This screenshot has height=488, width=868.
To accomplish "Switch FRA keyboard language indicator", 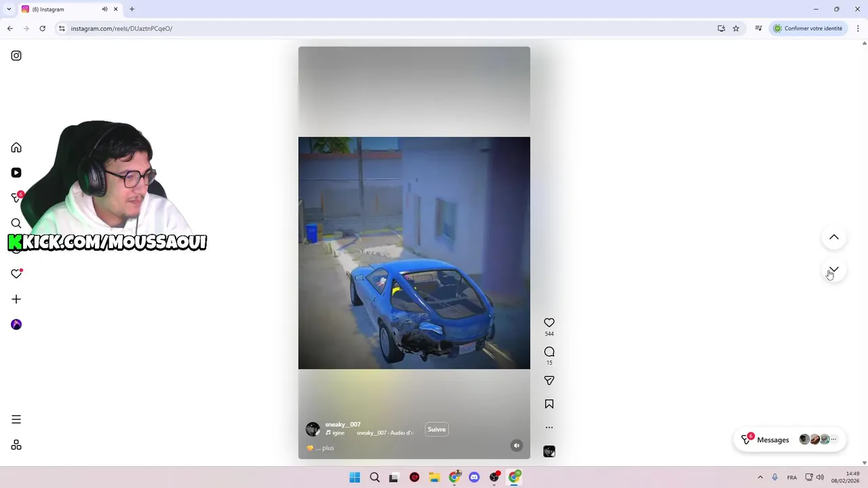I will [x=792, y=478].
